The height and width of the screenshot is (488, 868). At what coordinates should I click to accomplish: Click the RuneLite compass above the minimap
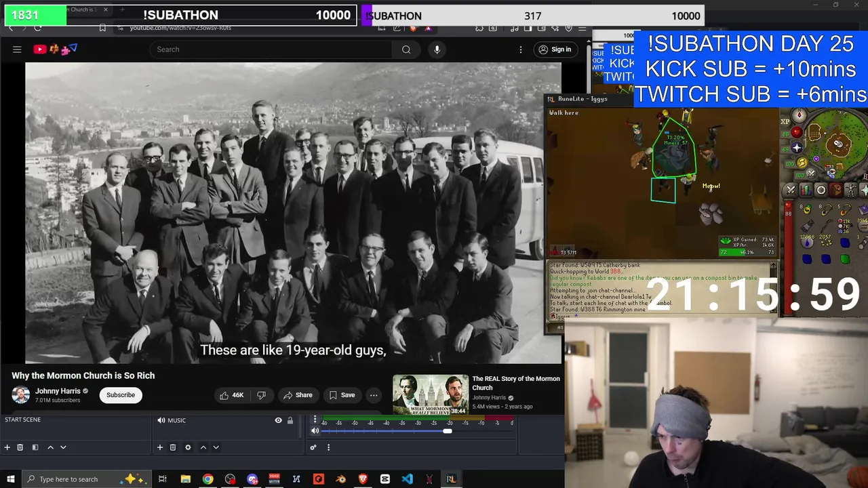(800, 115)
